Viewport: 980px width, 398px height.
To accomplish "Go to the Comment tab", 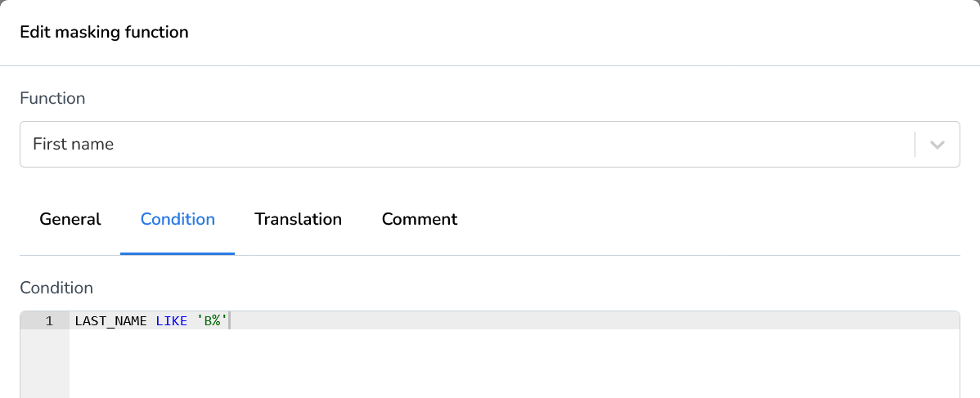I will pyautogui.click(x=420, y=219).
